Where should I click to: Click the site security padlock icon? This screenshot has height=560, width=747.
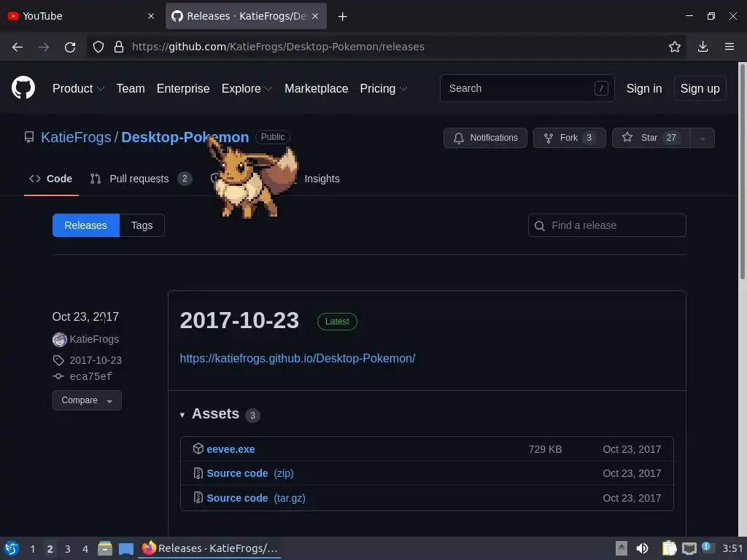click(119, 47)
